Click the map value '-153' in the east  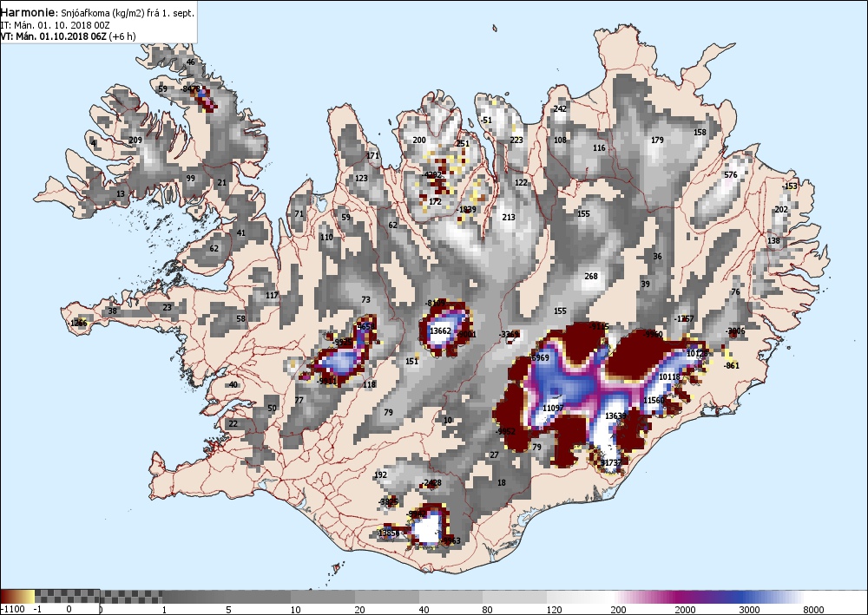pos(790,186)
